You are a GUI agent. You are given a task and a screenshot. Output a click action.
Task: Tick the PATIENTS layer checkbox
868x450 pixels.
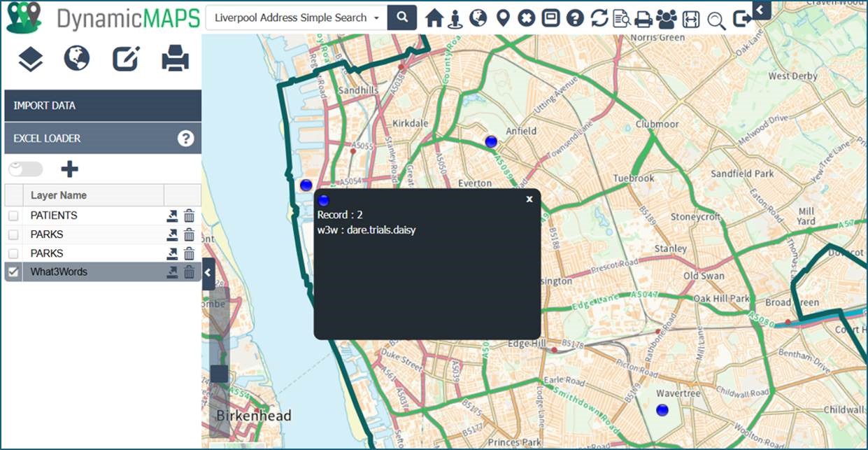(x=13, y=216)
